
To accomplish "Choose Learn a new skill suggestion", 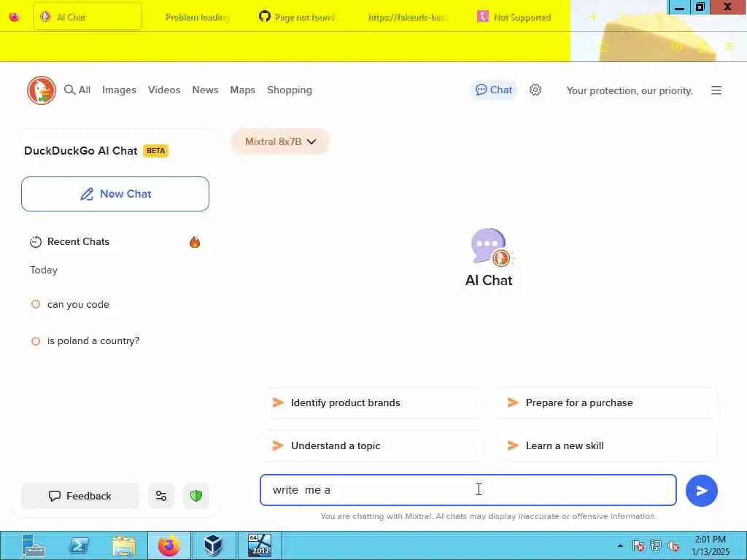I will [x=606, y=446].
